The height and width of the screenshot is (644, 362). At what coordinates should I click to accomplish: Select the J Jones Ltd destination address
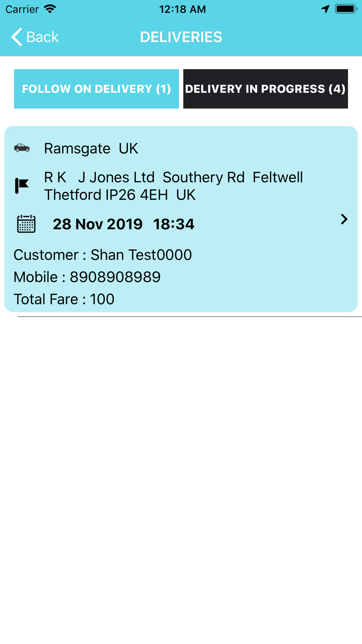coord(173,186)
